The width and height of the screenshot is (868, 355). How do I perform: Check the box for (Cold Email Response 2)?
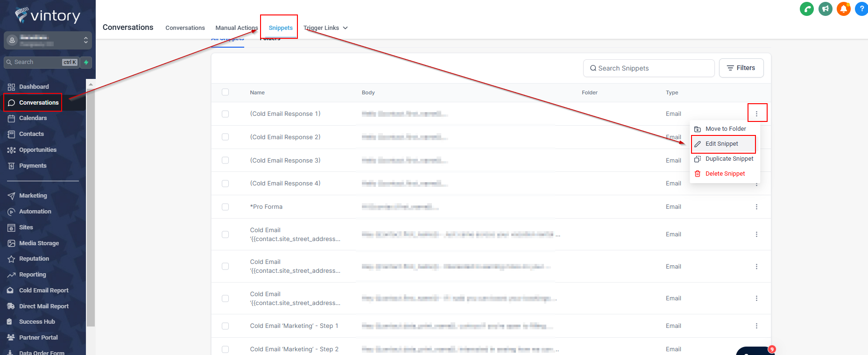pos(225,137)
